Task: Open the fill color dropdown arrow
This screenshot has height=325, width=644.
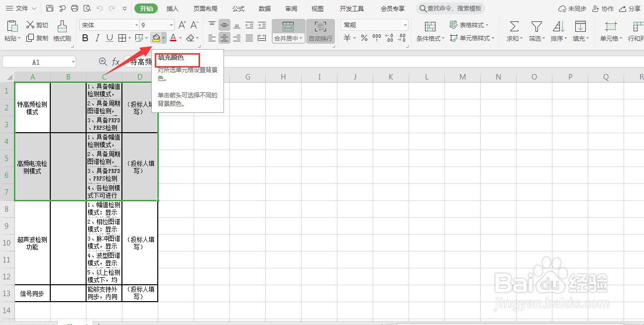Action: click(164, 38)
